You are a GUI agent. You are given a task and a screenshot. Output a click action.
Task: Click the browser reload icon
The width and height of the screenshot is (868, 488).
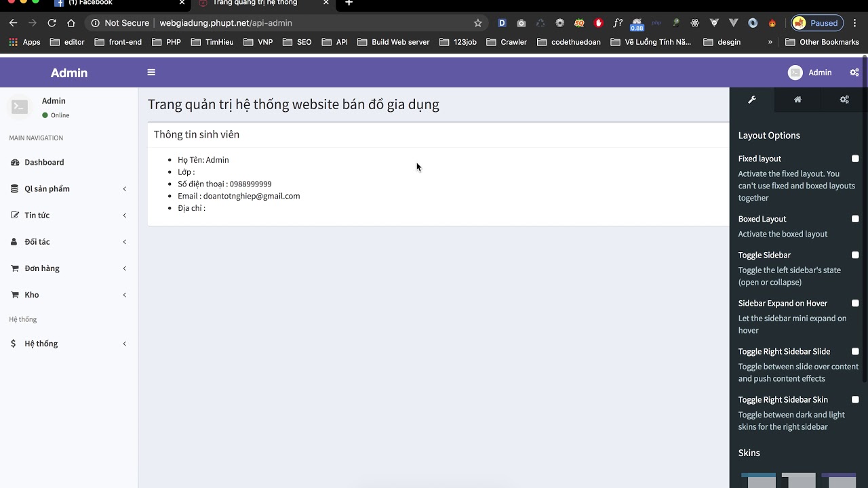point(52,23)
